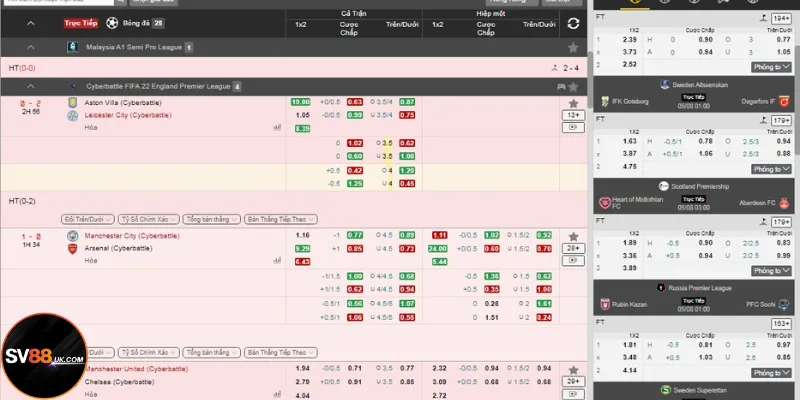Collapse Cyberbattle FIFA 22 England Premier League

click(30, 87)
